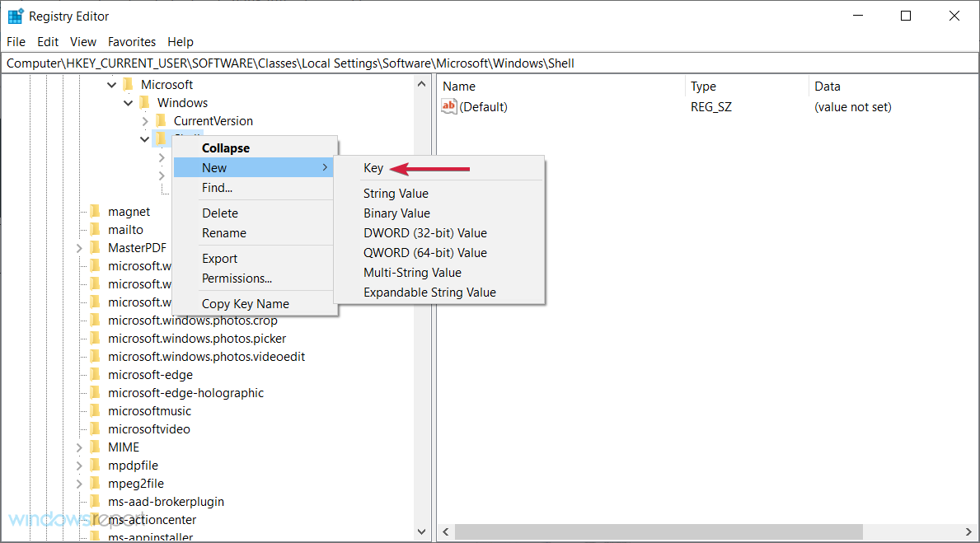Image resolution: width=980 pixels, height=543 pixels.
Task: Click the ms-aad-brokerplugin folder icon
Action: pyautogui.click(x=96, y=501)
